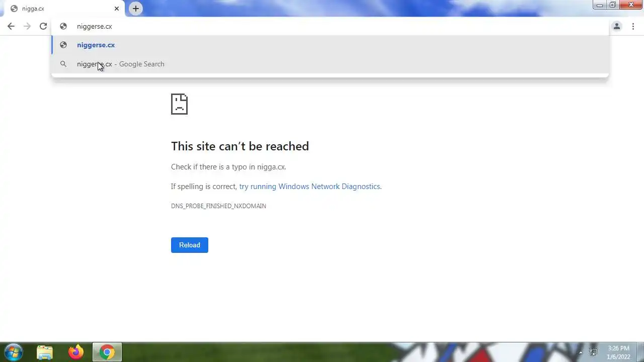Click the globe icon in the address bar

click(63, 26)
